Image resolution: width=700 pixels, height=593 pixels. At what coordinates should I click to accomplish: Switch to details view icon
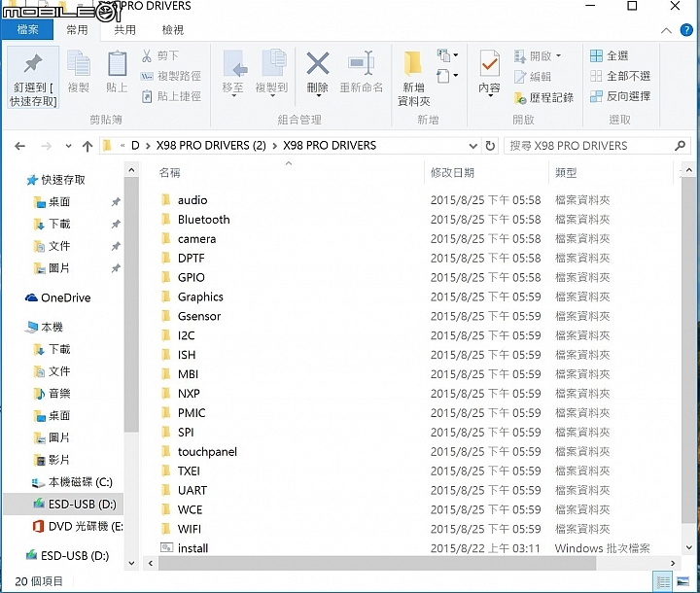663,582
